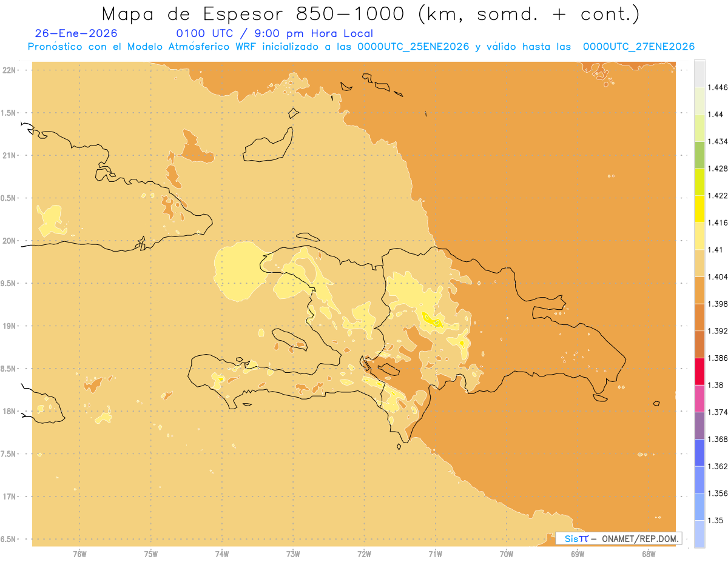Click the 74W longitude label
728x562 pixels.
[222, 554]
